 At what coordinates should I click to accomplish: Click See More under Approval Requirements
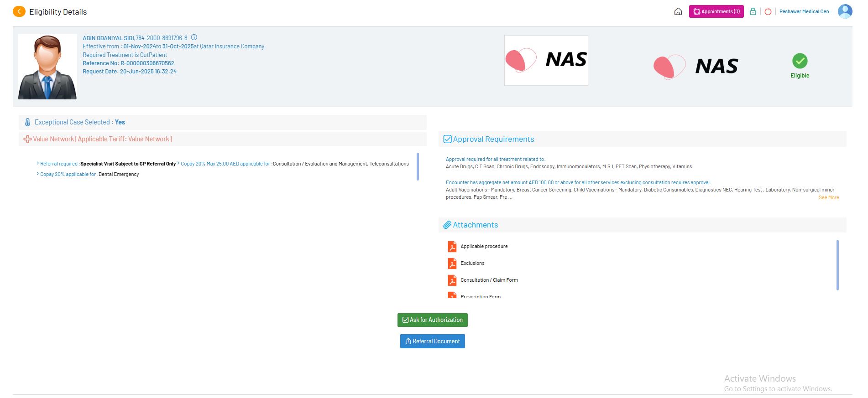829,197
